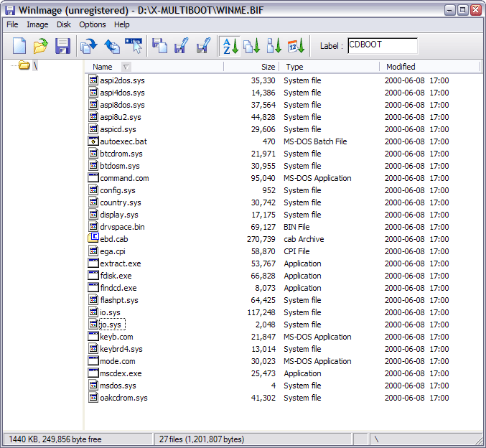The width and height of the screenshot is (486, 448).
Task: Click the file name flashpt.sys
Action: (119, 300)
